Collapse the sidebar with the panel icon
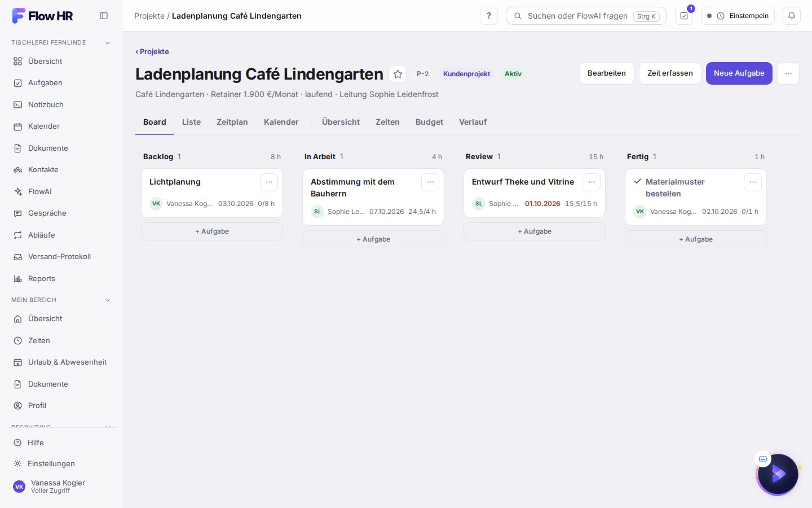This screenshot has width=812, height=508. [x=104, y=16]
